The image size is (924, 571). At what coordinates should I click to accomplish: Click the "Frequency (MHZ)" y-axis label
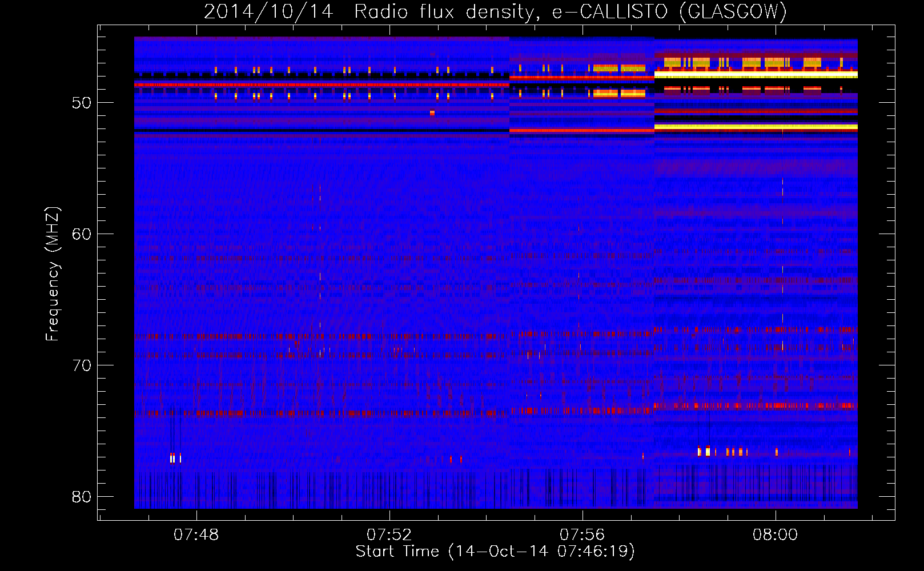click(x=53, y=274)
